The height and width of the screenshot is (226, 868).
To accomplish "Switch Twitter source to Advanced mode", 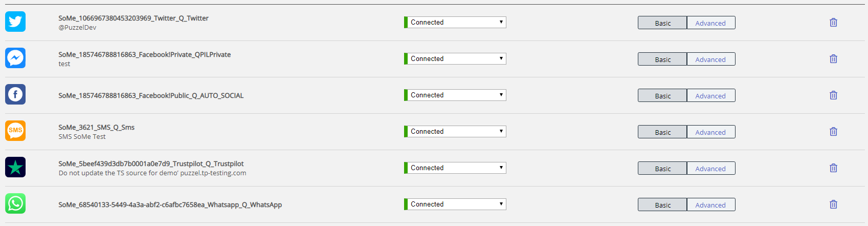I will (x=710, y=23).
